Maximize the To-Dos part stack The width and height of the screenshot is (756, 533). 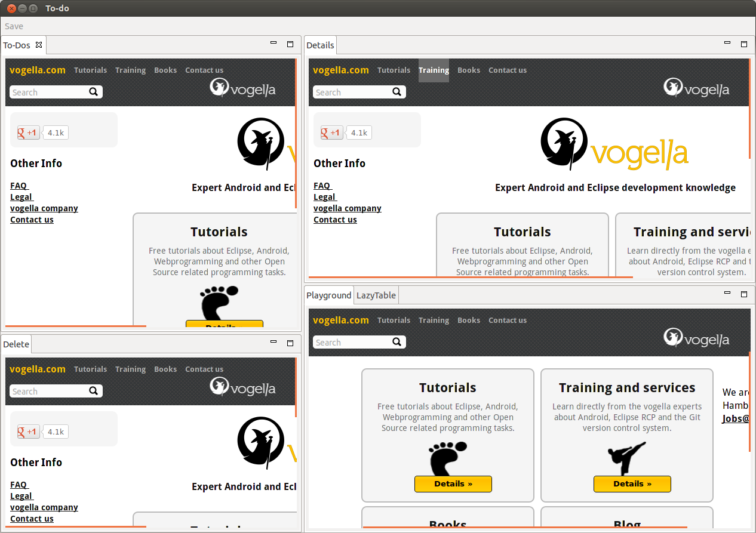tap(290, 44)
